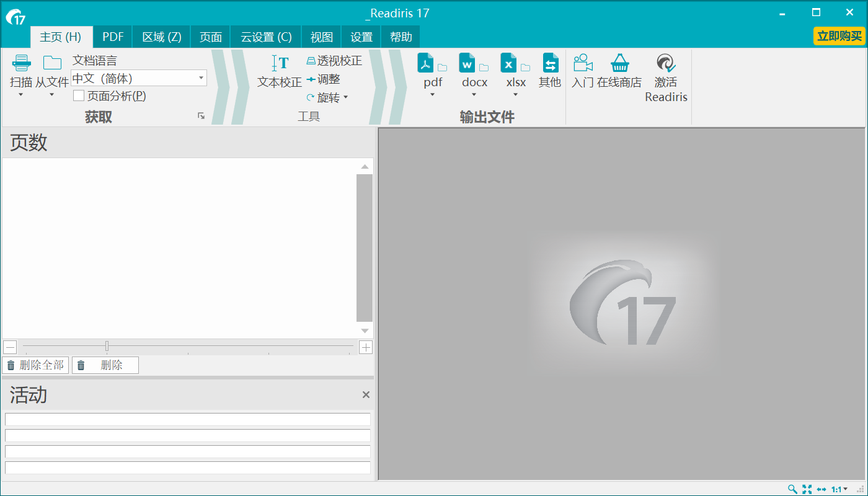Click the Buy Now (立即购买) button
This screenshot has width=868, height=496.
[x=839, y=36]
